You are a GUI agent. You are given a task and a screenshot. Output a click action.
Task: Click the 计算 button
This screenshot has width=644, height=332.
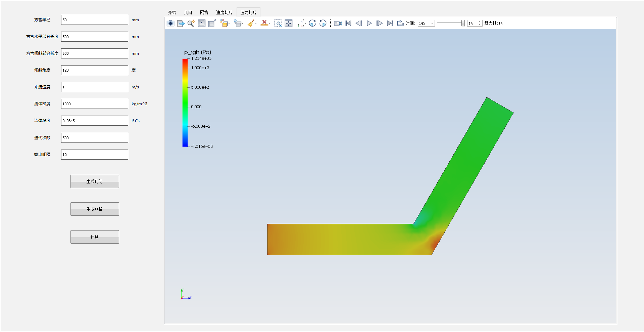(95, 237)
